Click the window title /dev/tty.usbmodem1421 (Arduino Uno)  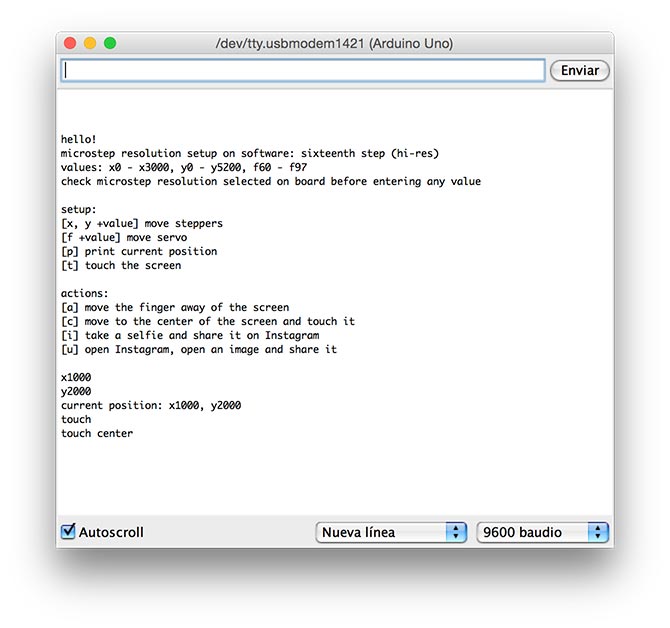[x=334, y=44]
